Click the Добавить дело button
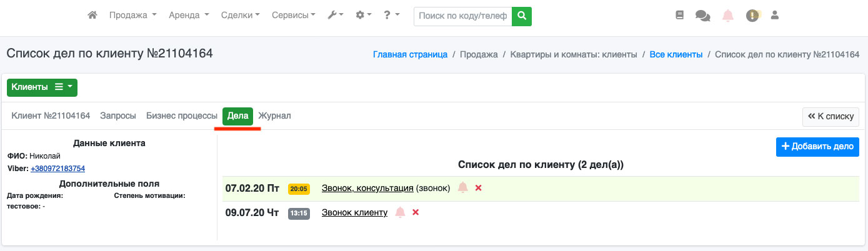This screenshot has width=868, height=251. click(x=817, y=147)
